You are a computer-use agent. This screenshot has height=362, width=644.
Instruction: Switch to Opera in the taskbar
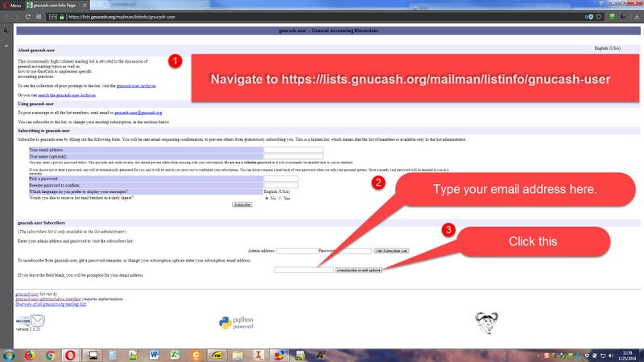point(71,356)
